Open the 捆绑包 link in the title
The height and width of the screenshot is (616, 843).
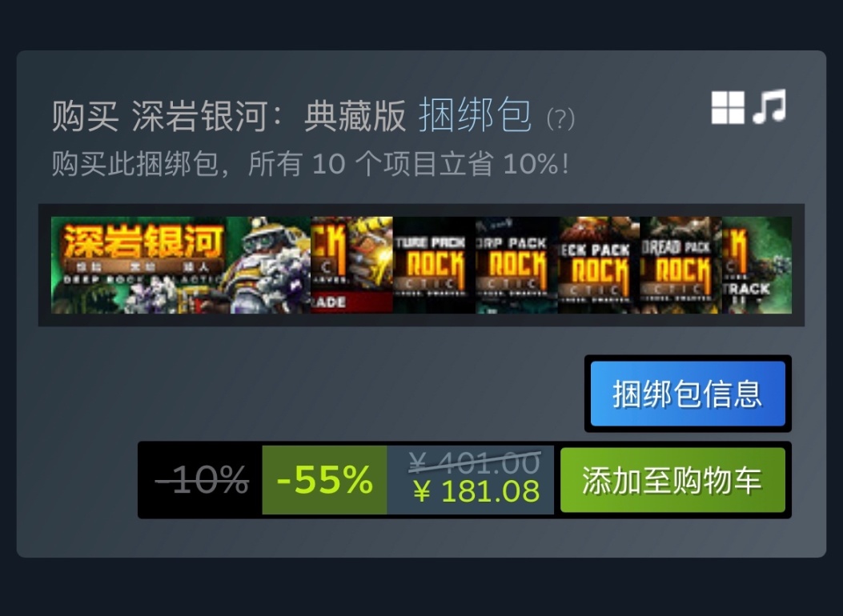pos(475,115)
